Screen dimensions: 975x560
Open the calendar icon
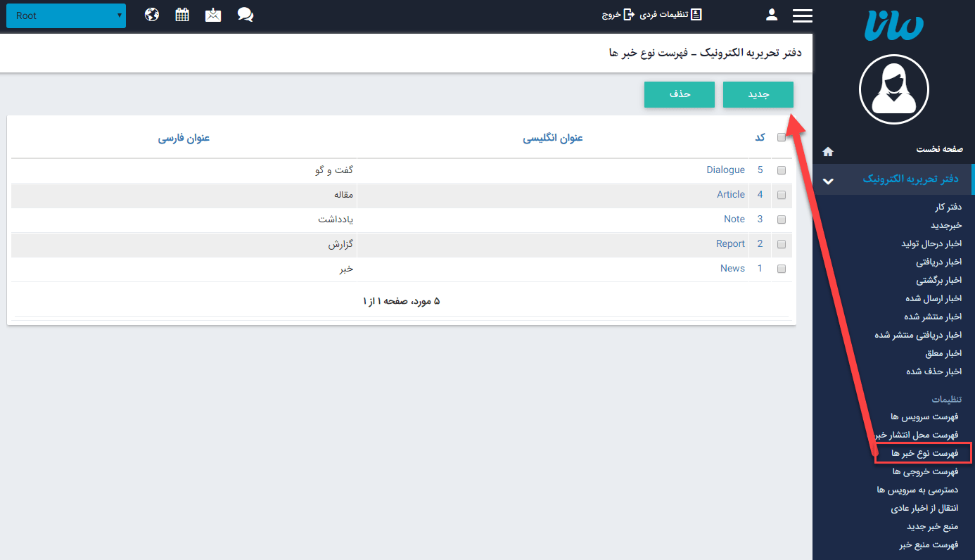(x=182, y=14)
